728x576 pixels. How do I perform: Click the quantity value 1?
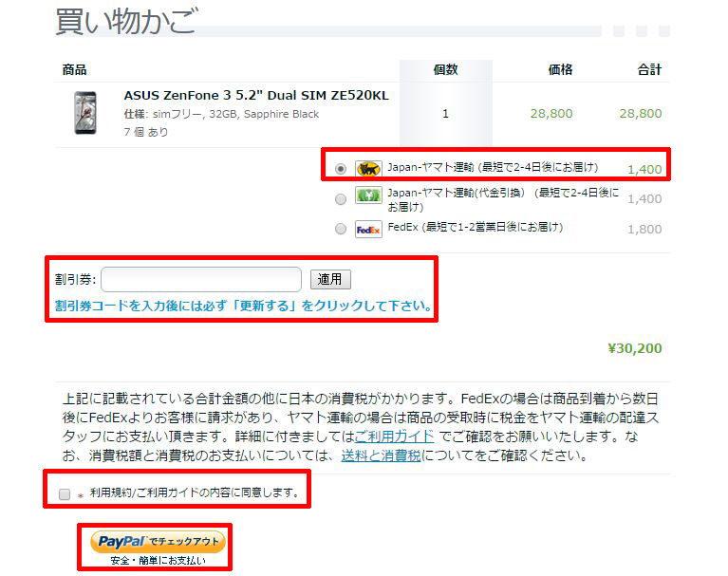tap(445, 114)
